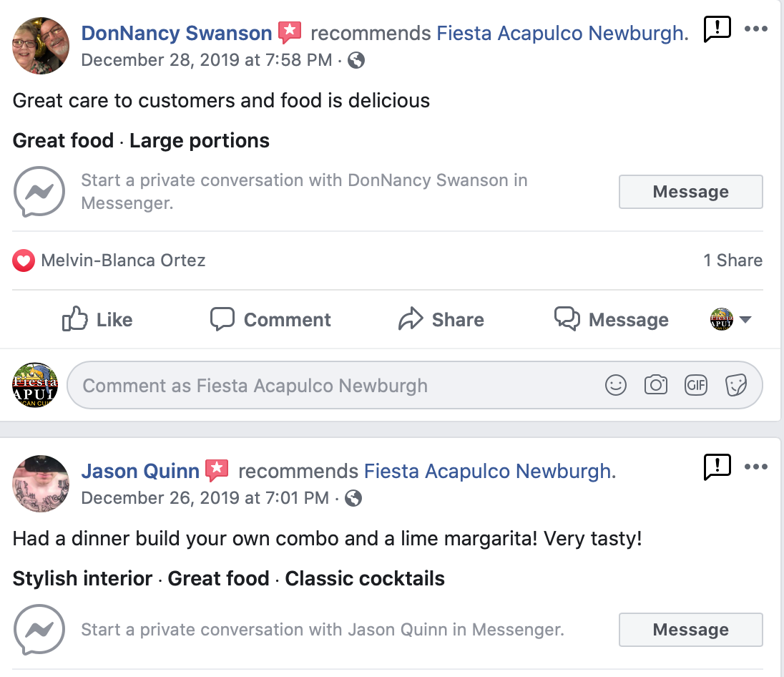Viewport: 784px width, 677px height.
Task: View the 1 Share count link
Action: point(732,260)
